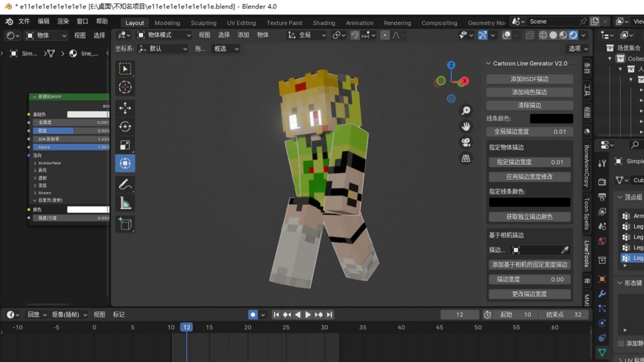Toggle X-ray display mode
Screen dimensions: 644x362
click(530, 35)
